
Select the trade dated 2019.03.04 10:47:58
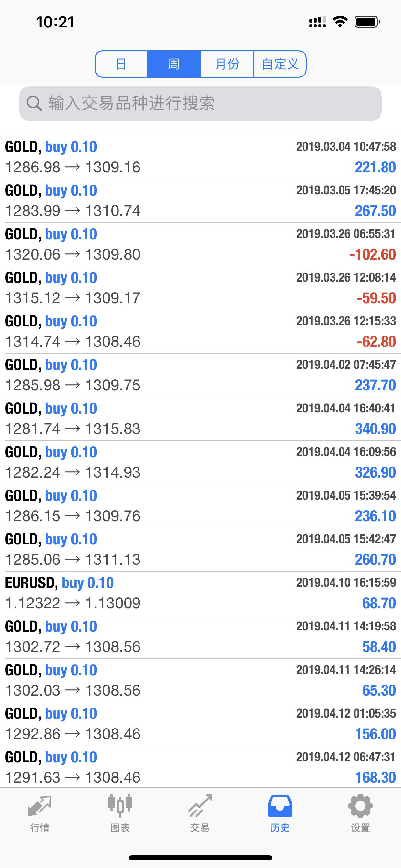[x=200, y=157]
